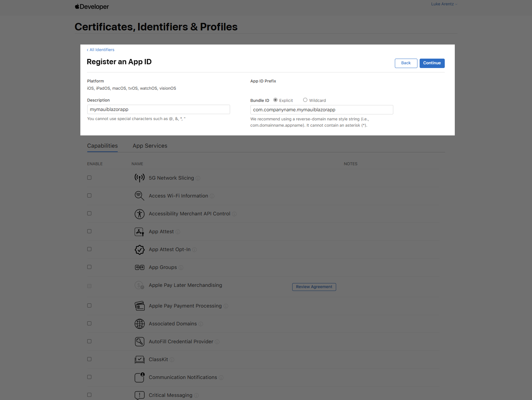Image resolution: width=532 pixels, height=400 pixels.
Task: Click the Review Agreement button
Action: tap(314, 287)
